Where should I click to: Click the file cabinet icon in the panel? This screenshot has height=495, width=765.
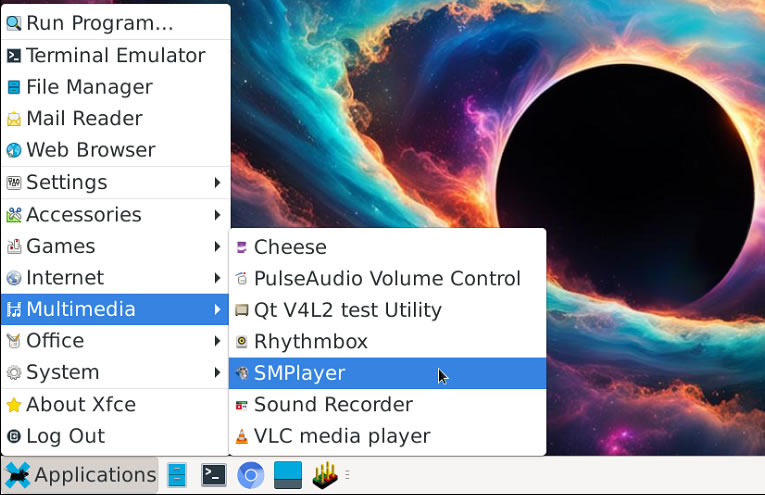[177, 475]
